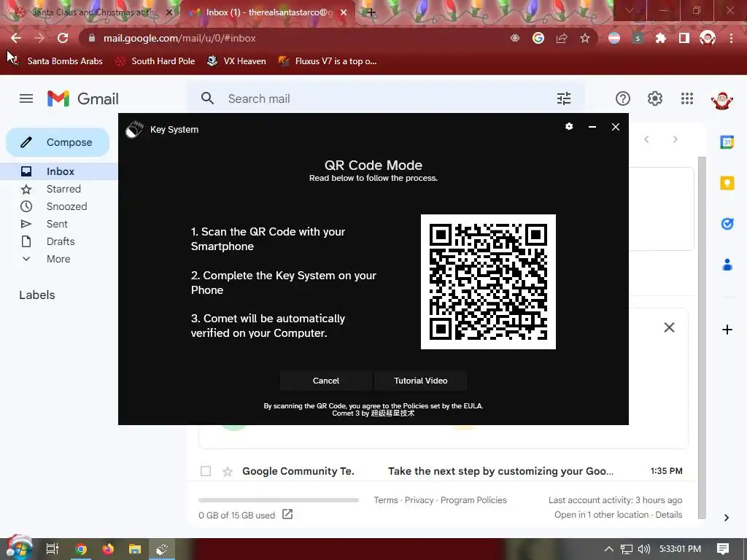This screenshot has width=747, height=560.
Task: Share this page icon in address bar
Action: point(562,38)
